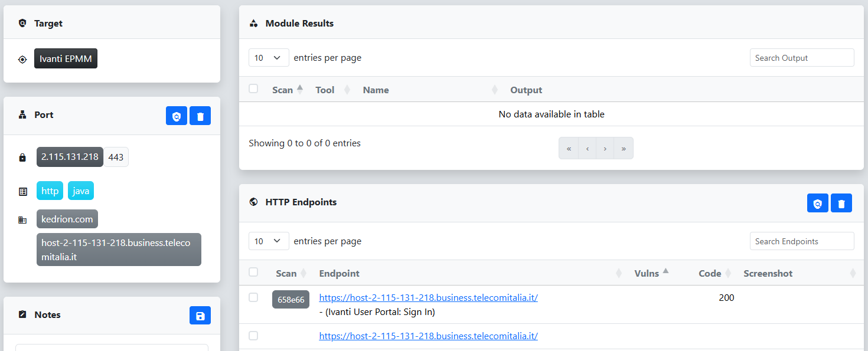Click previous page arrow in Module Results pagination
Screen dimensions: 868x351
pos(587,149)
